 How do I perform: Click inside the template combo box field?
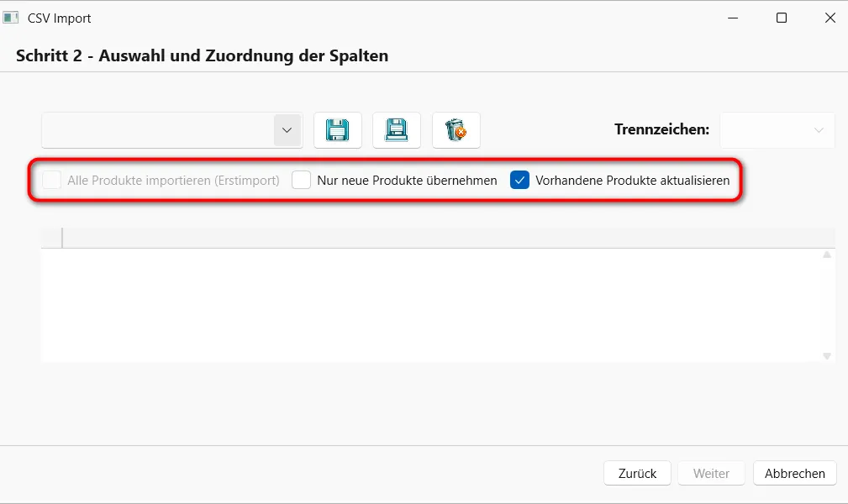(158, 130)
